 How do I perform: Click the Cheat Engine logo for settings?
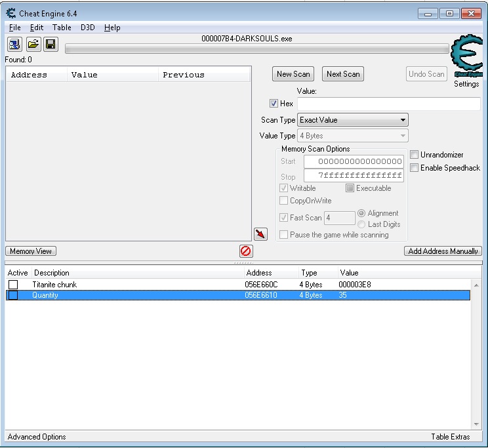click(x=466, y=56)
